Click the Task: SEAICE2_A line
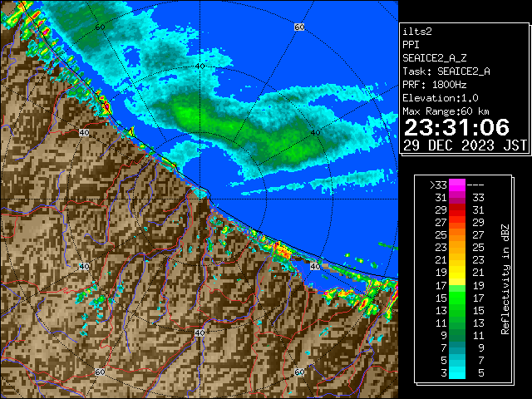The image size is (532, 399). 446,71
